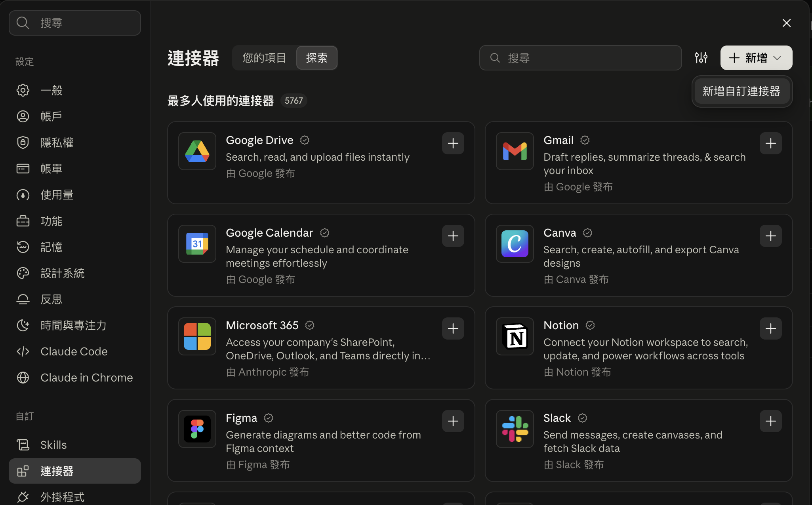812x505 pixels.
Task: Choose 新增自訂連接器 from the menu
Action: point(741,91)
